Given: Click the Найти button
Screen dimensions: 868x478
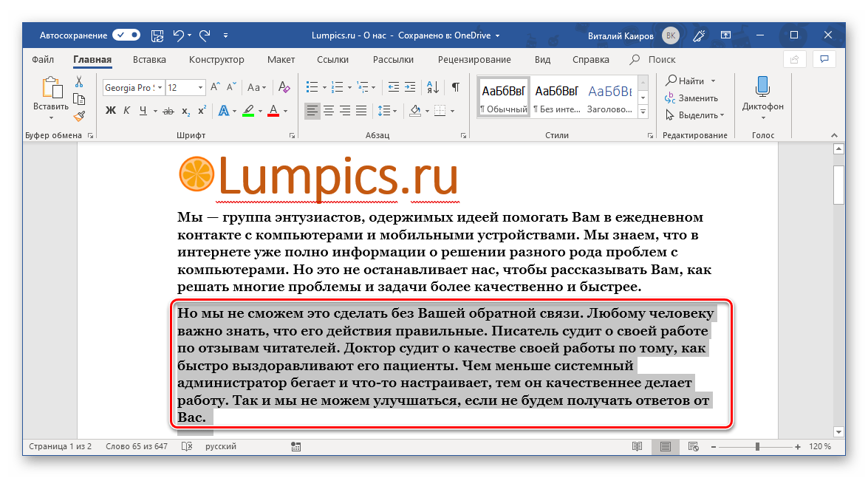Looking at the screenshot, I should pos(684,81).
